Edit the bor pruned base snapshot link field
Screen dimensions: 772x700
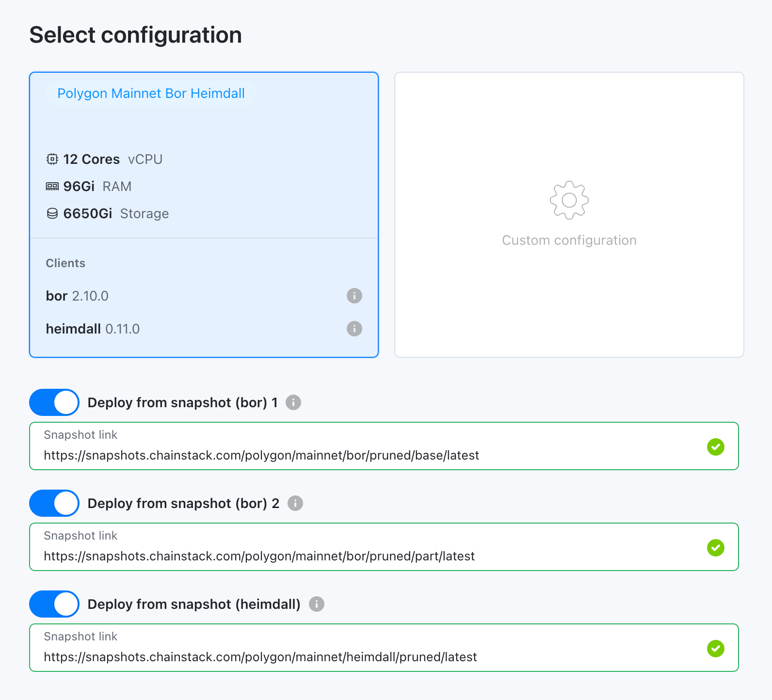pos(384,446)
